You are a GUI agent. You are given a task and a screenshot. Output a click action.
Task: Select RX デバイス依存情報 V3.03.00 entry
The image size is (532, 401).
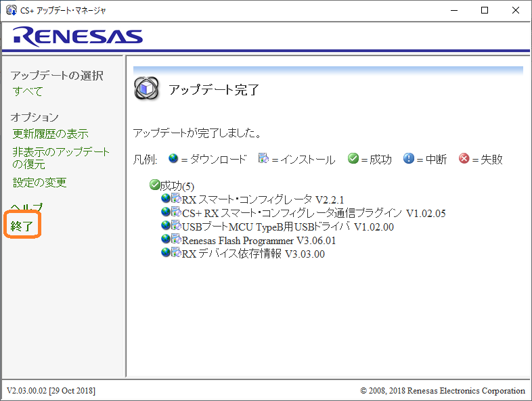[x=253, y=254]
